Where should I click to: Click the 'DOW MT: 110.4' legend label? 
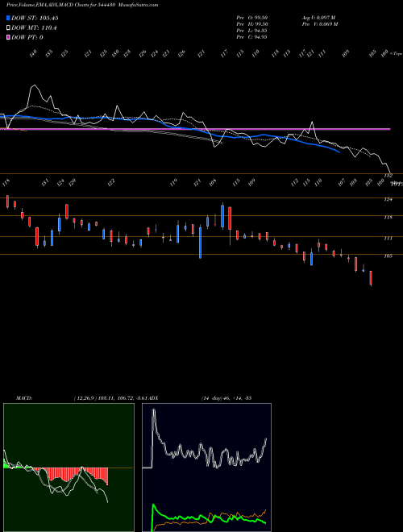(33, 27)
